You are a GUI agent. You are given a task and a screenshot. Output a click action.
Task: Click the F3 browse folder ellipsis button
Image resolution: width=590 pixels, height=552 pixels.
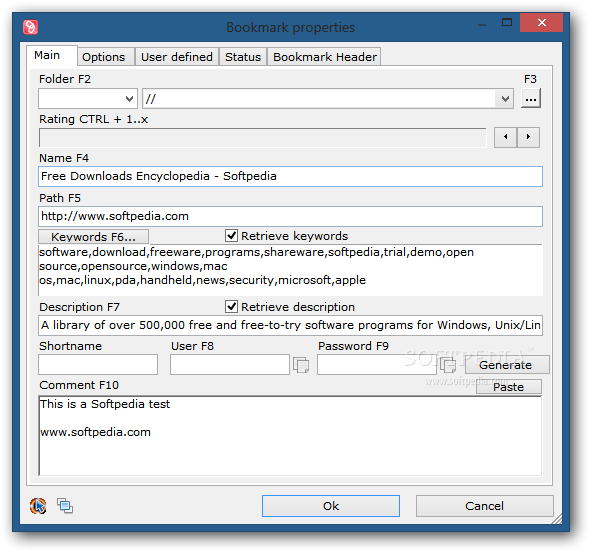[531, 99]
